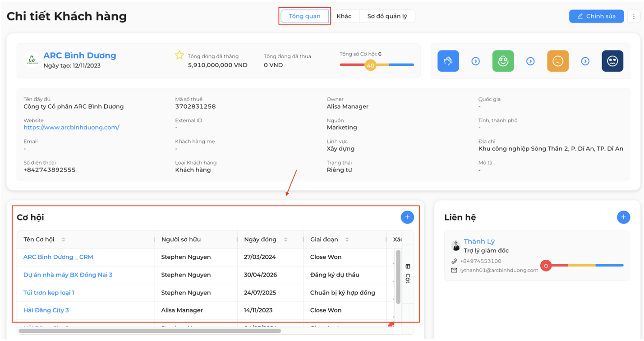Click Trạng thái value Riêng tư

point(339,170)
